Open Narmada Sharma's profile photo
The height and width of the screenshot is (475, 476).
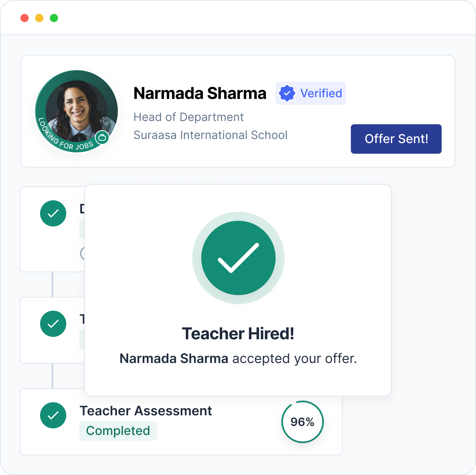76,108
